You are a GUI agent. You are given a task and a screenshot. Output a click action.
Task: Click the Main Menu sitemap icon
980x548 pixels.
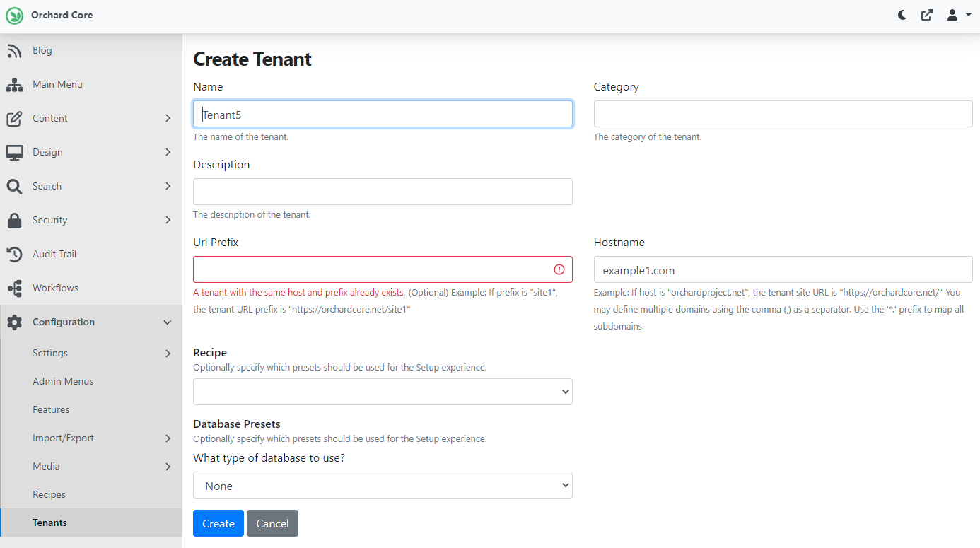[x=14, y=85]
